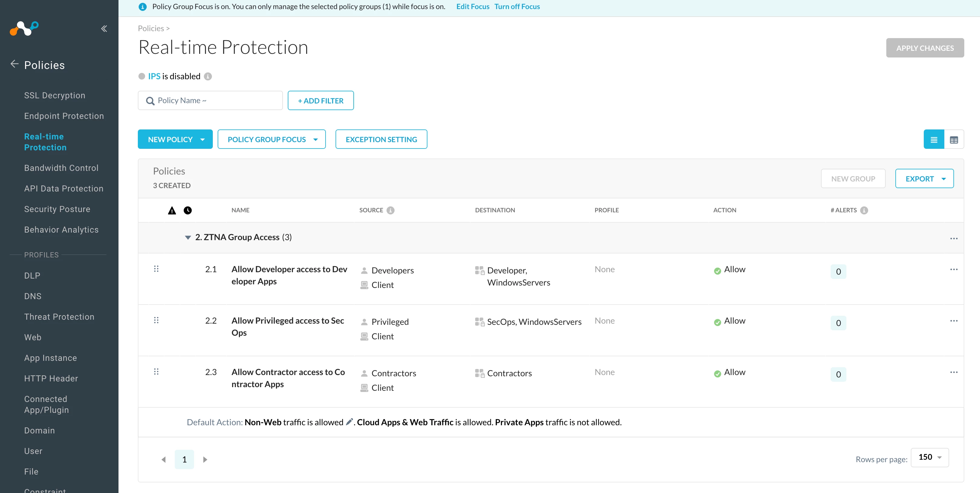The width and height of the screenshot is (980, 493).
Task: Switch to detailed table view
Action: 954,140
